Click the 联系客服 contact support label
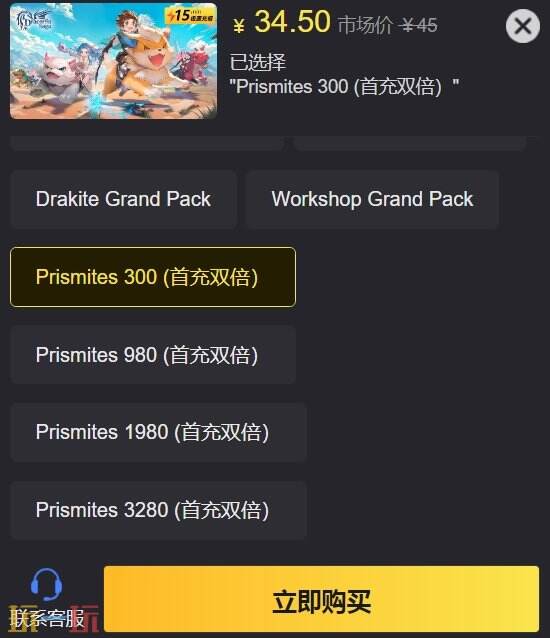This screenshot has height=638, width=550. pyautogui.click(x=47, y=618)
